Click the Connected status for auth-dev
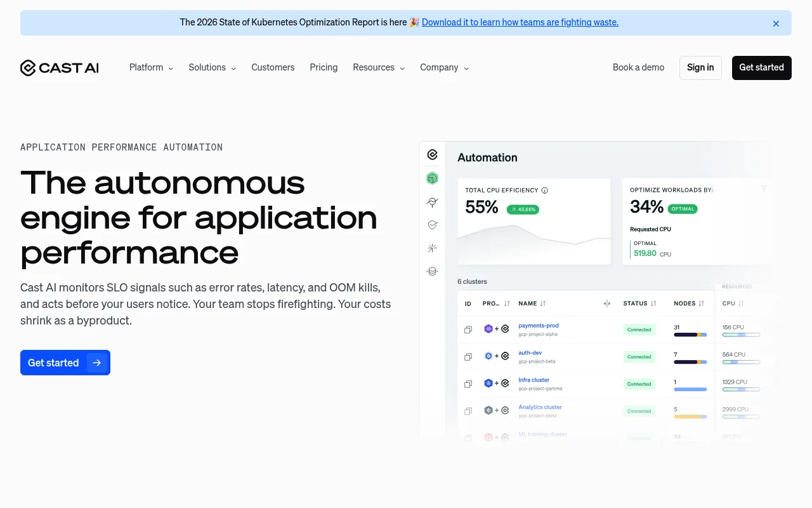The width and height of the screenshot is (812, 508). tap(639, 357)
